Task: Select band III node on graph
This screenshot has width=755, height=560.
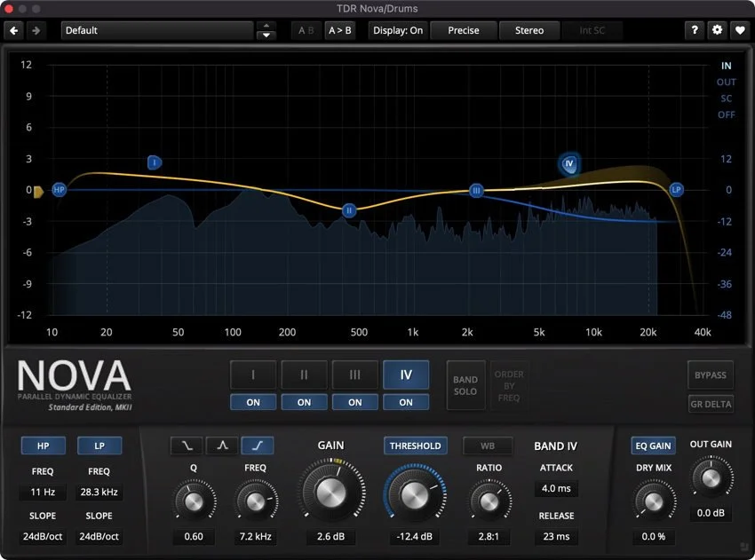Action: click(476, 191)
